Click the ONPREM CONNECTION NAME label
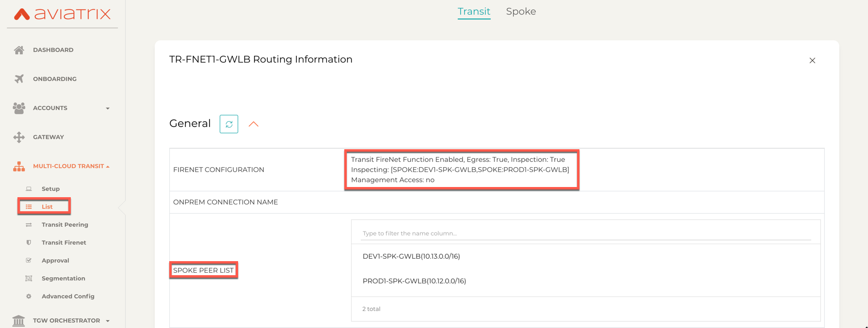Viewport: 868px width, 328px height. [225, 202]
